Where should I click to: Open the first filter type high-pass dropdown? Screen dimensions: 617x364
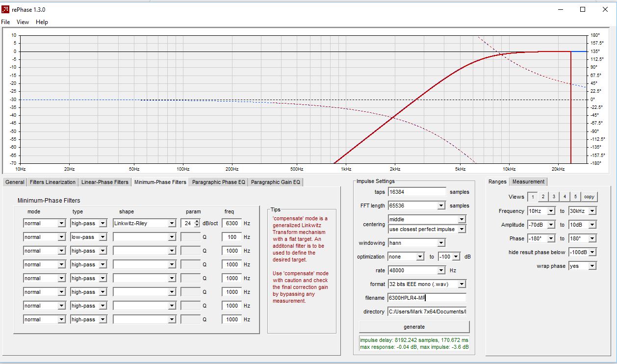tap(89, 223)
